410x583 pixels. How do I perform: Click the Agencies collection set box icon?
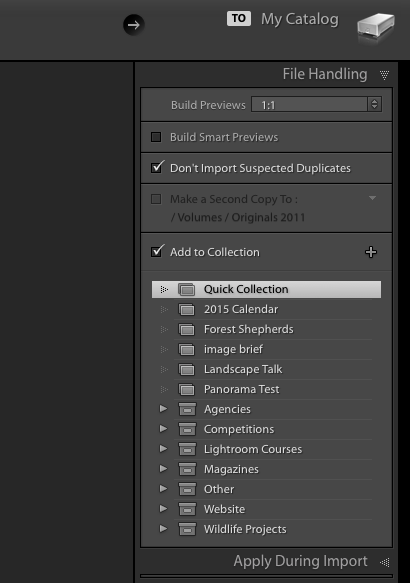point(187,409)
